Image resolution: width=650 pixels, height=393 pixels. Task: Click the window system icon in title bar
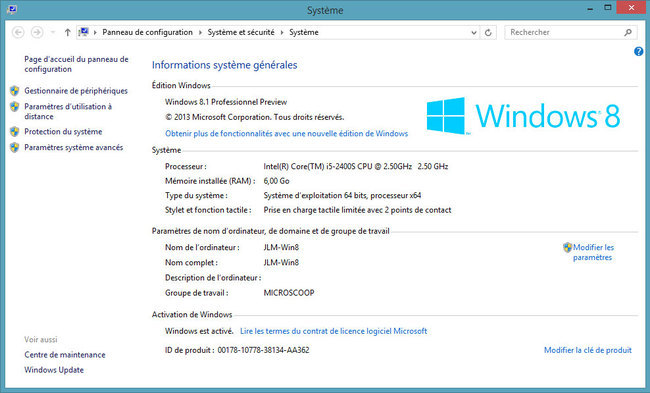point(12,10)
